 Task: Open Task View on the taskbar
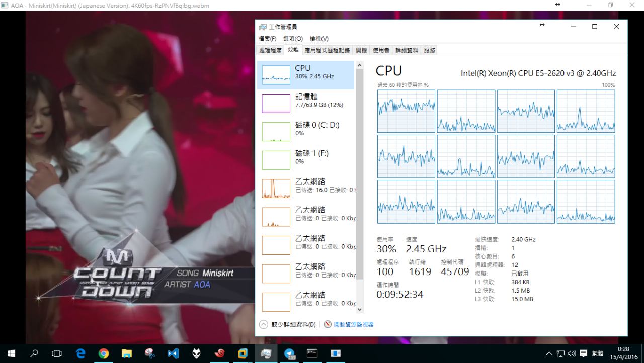coord(57,353)
